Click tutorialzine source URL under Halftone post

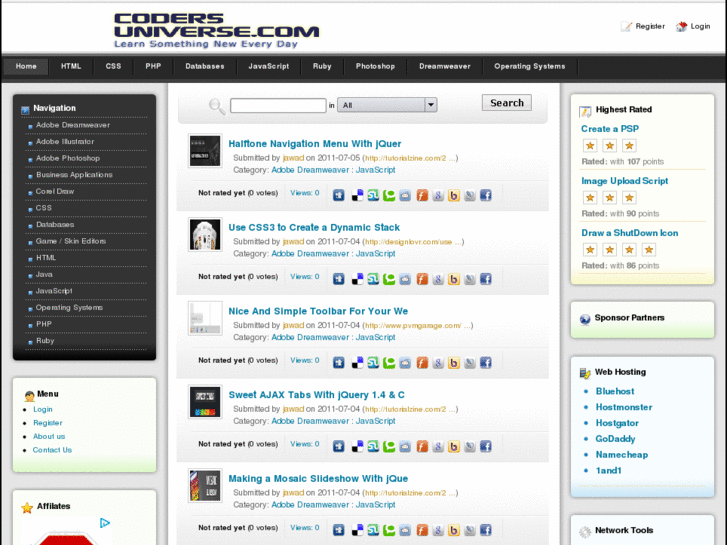410,158
